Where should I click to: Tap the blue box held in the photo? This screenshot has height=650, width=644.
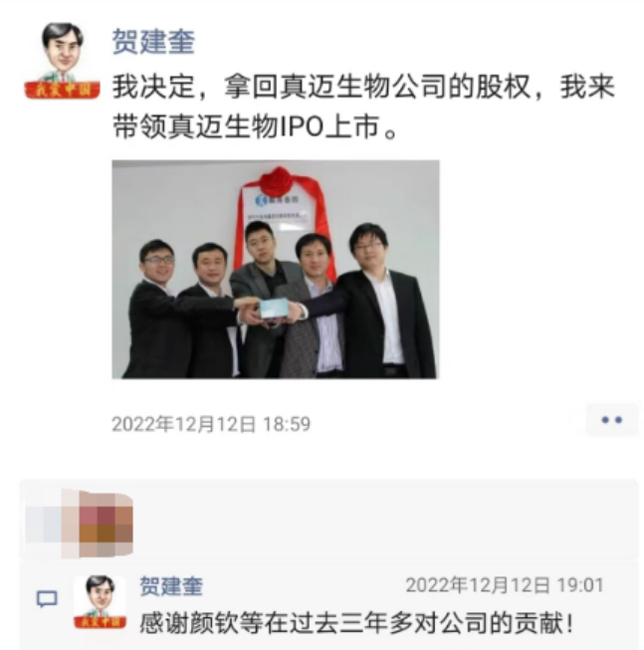click(275, 310)
